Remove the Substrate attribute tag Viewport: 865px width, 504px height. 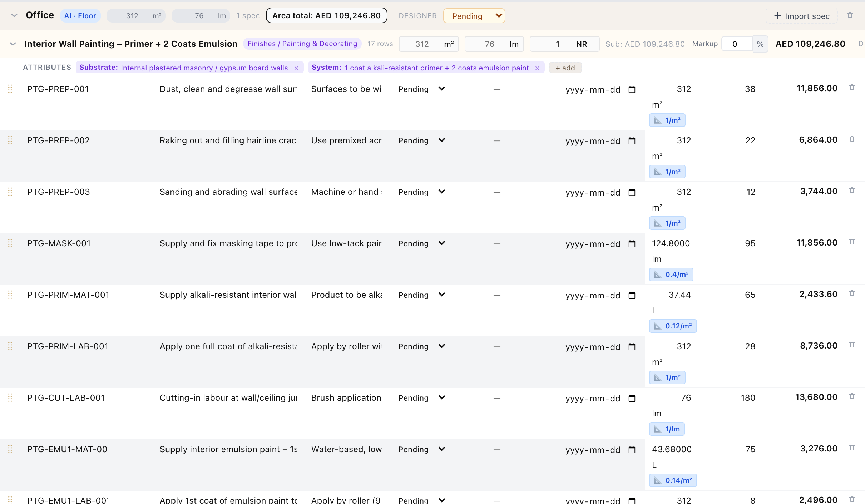pyautogui.click(x=296, y=68)
